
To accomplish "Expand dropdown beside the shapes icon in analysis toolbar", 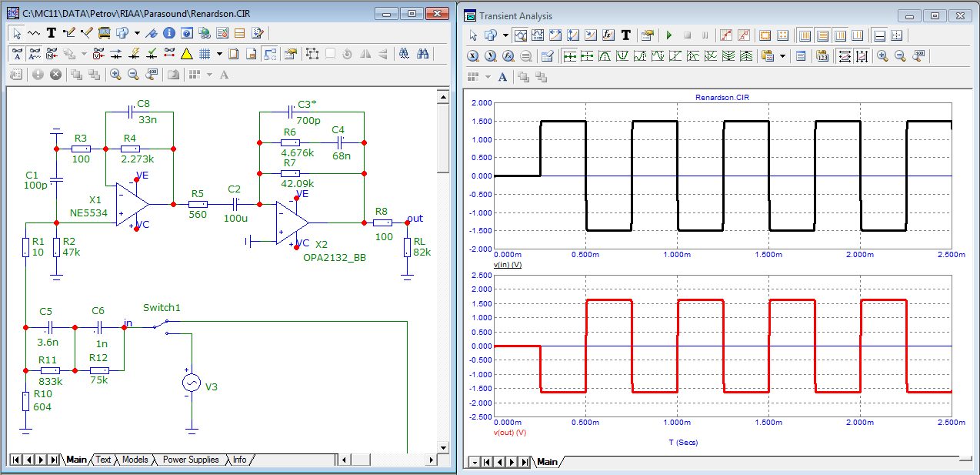I will click(505, 35).
